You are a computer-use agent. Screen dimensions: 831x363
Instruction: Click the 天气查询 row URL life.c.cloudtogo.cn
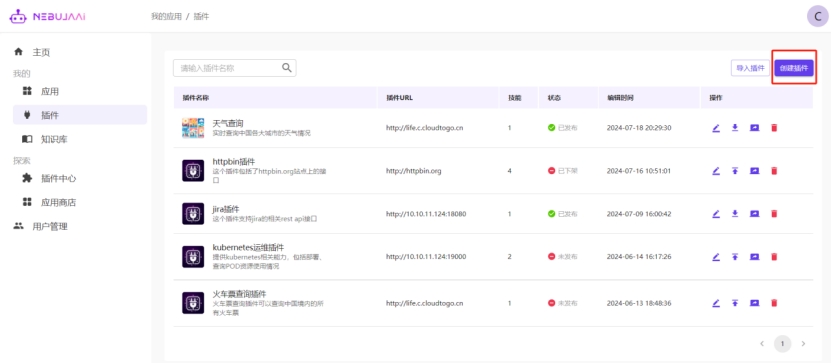point(425,128)
